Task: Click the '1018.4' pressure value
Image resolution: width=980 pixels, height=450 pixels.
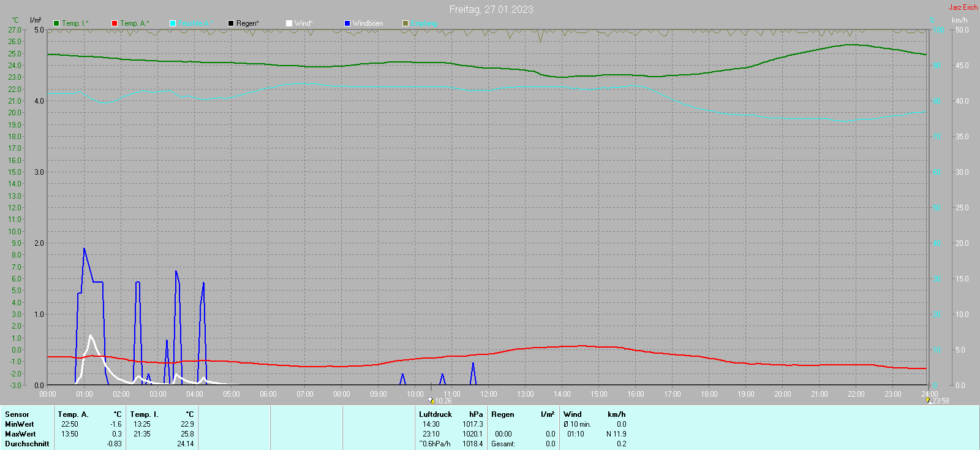Action: click(473, 444)
